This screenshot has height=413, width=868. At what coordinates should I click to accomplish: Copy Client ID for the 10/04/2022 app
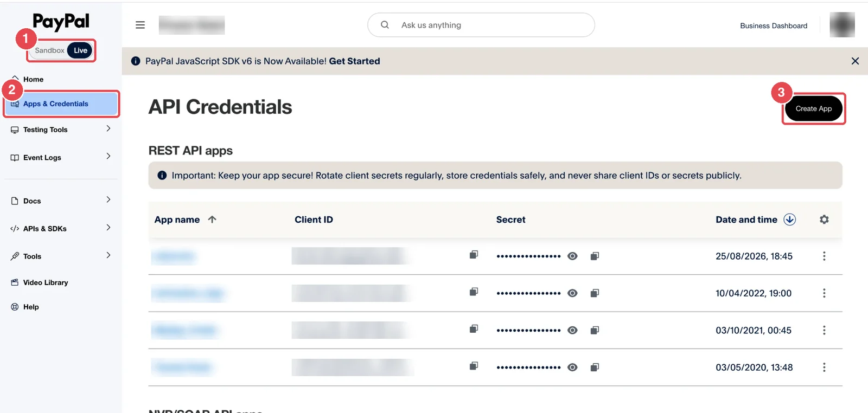474,292
